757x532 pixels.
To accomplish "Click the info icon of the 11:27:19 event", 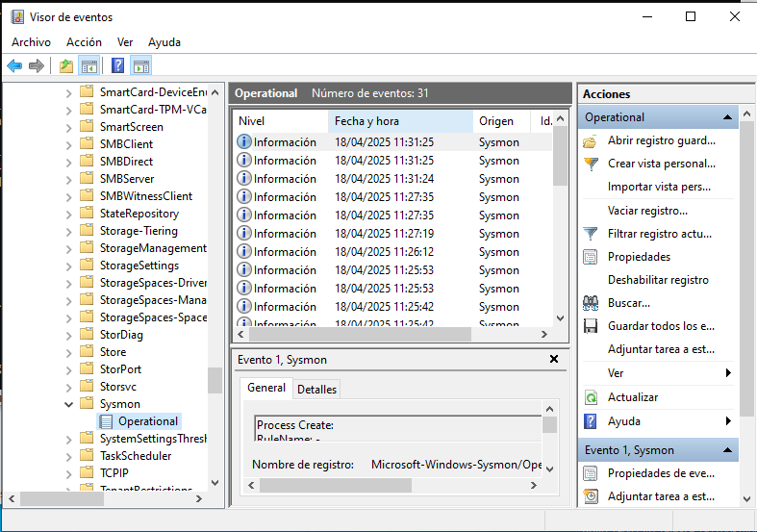I will tap(244, 233).
